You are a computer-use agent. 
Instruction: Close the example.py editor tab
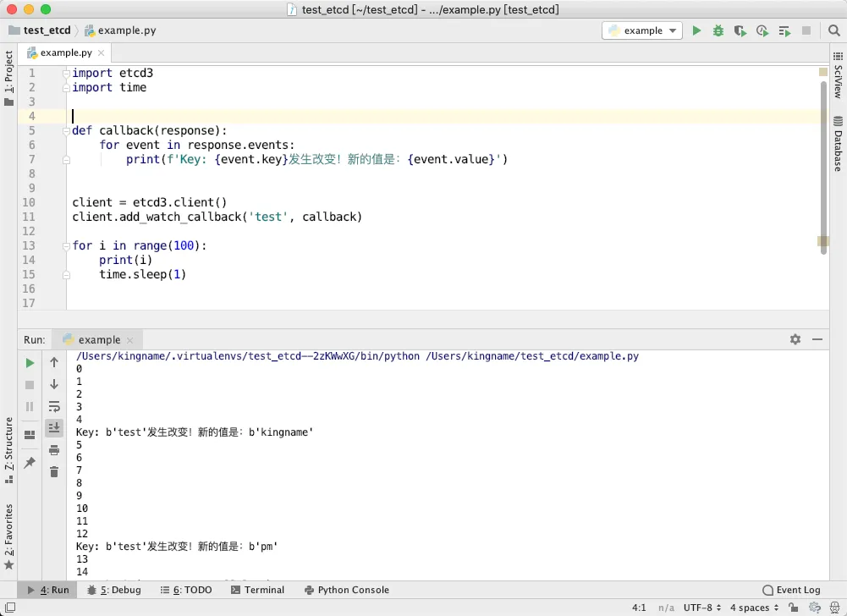pos(101,53)
